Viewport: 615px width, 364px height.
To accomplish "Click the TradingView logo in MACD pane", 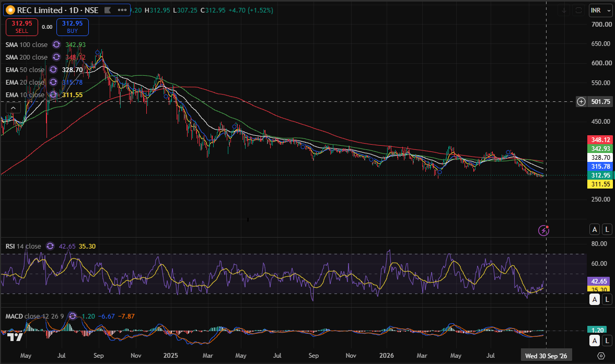I will tap(15, 336).
